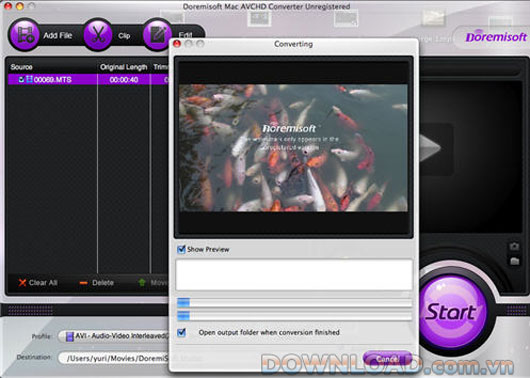Toggle the 00069.MTS file checkbox
Image resolution: width=530 pixels, height=378 pixels.
click(21, 79)
